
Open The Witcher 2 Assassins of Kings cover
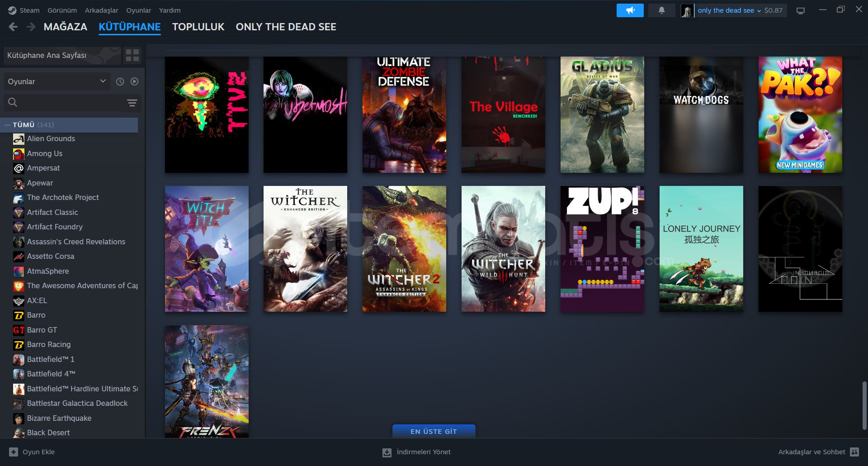point(404,248)
